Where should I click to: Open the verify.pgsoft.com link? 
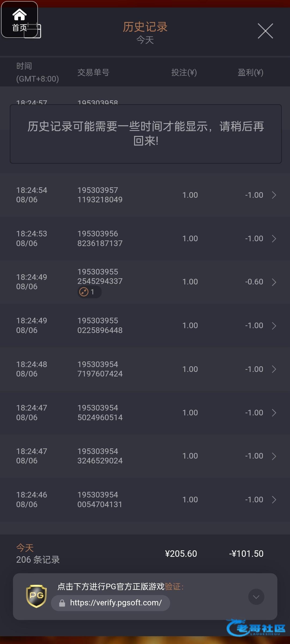click(116, 603)
